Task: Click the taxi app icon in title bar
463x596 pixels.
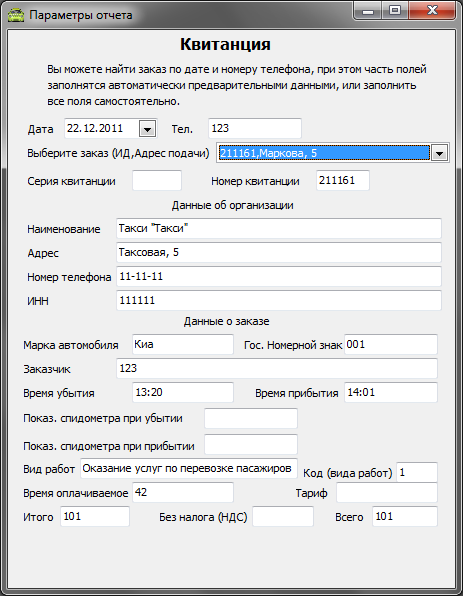Action: tap(16, 15)
